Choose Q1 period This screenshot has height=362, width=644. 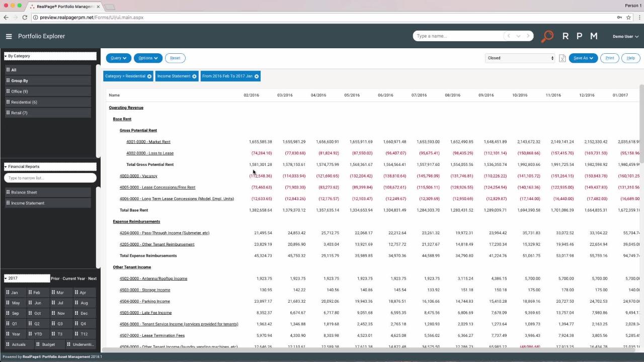(15, 324)
